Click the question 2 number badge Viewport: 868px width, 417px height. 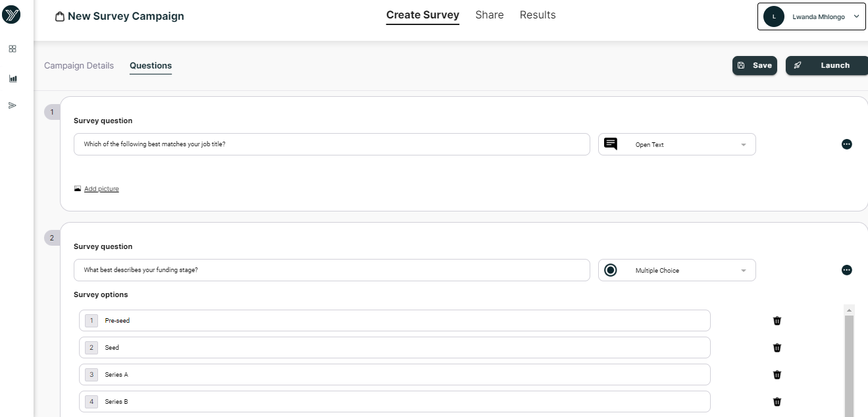pyautogui.click(x=52, y=238)
